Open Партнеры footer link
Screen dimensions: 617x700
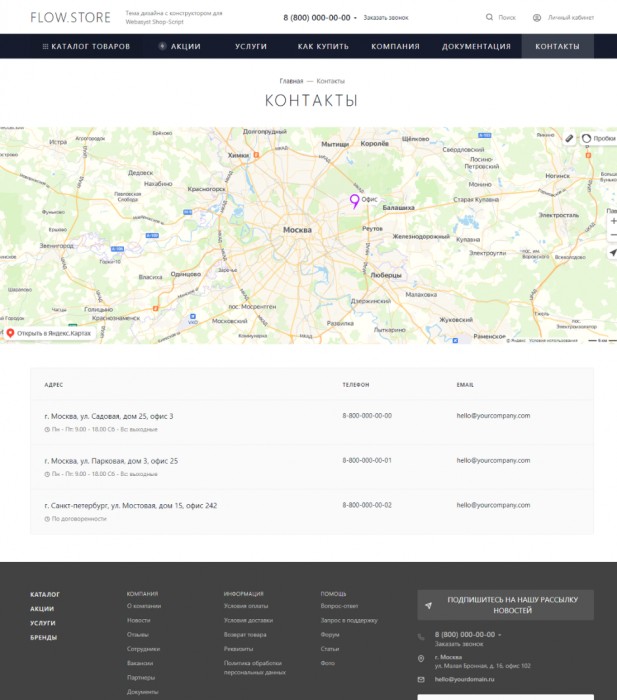(x=141, y=677)
